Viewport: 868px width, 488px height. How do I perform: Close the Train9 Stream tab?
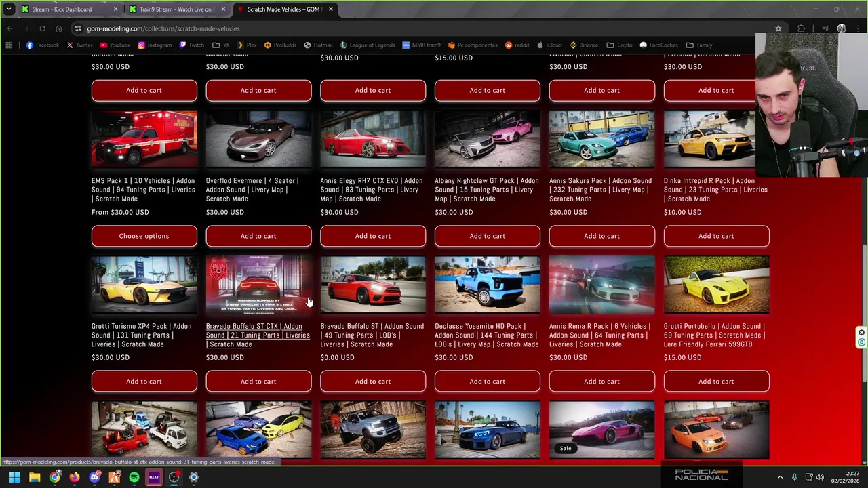pyautogui.click(x=223, y=9)
